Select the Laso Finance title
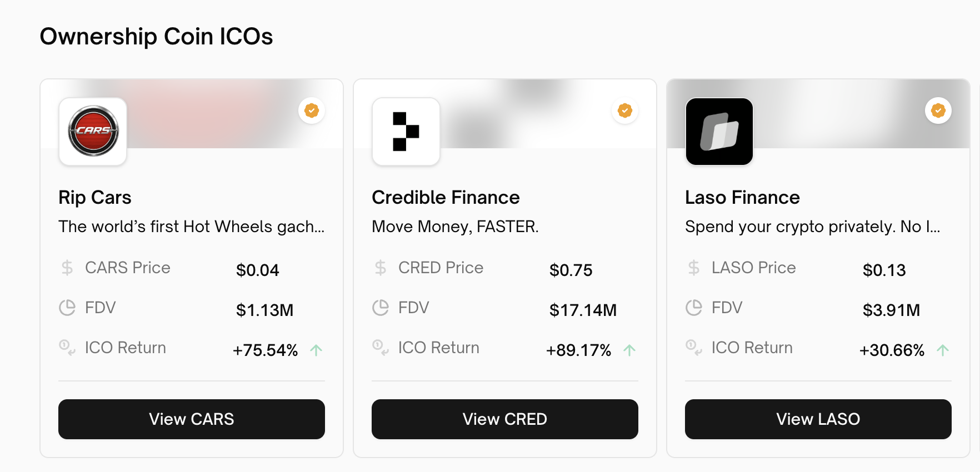Viewport: 980px width, 472px height. [742, 198]
